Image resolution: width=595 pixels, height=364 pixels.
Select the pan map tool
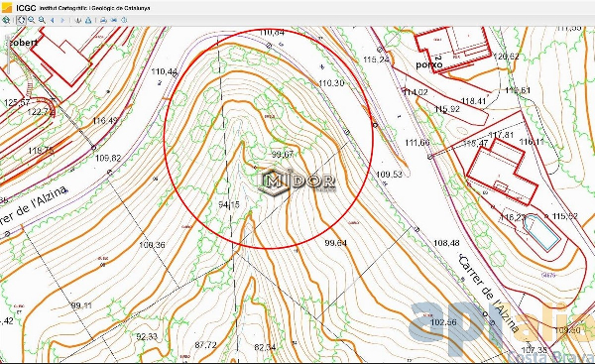click(x=21, y=20)
